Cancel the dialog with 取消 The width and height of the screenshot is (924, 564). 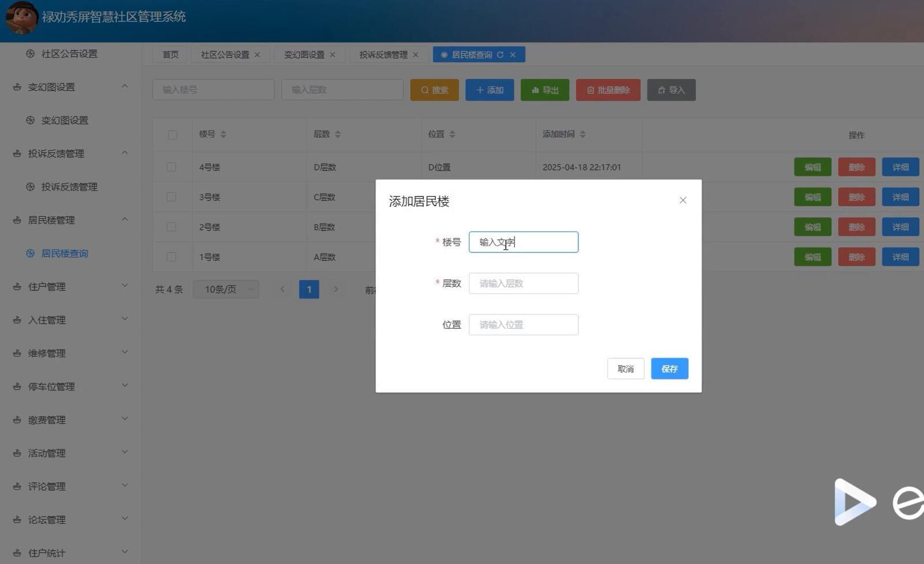[625, 369]
